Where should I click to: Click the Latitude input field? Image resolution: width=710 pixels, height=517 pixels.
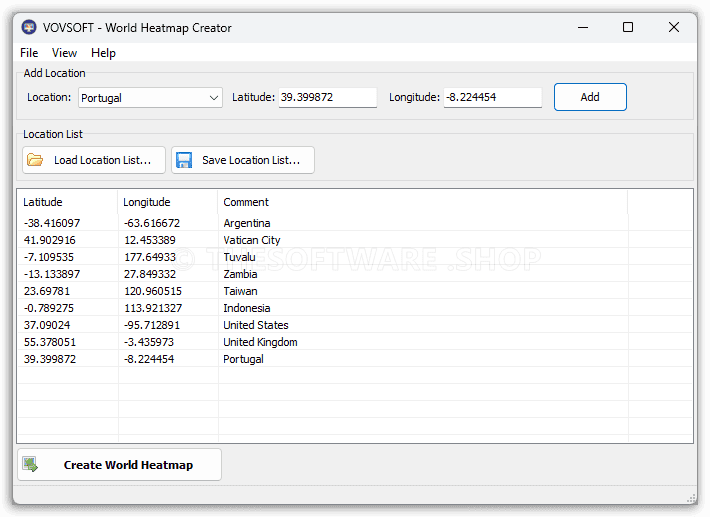click(x=327, y=97)
